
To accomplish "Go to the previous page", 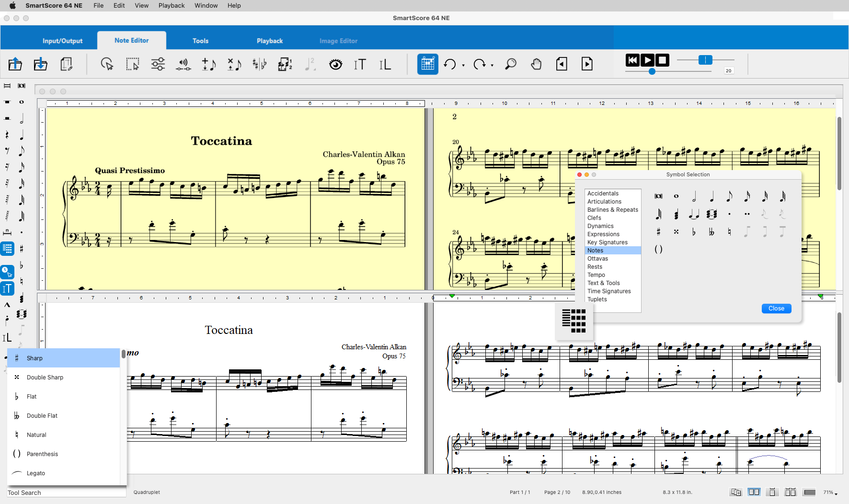I will [x=562, y=64].
